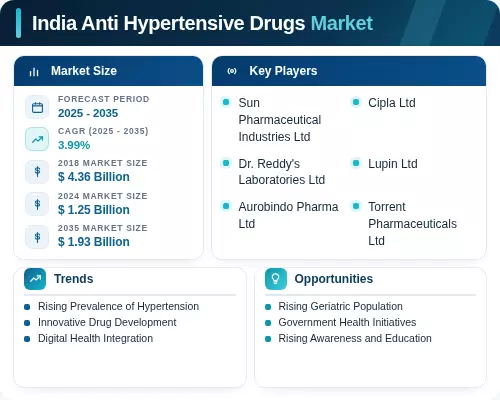The width and height of the screenshot is (500, 400).
Task: Click Aurobindo Pharma Ltd
Action: [x=288, y=215]
